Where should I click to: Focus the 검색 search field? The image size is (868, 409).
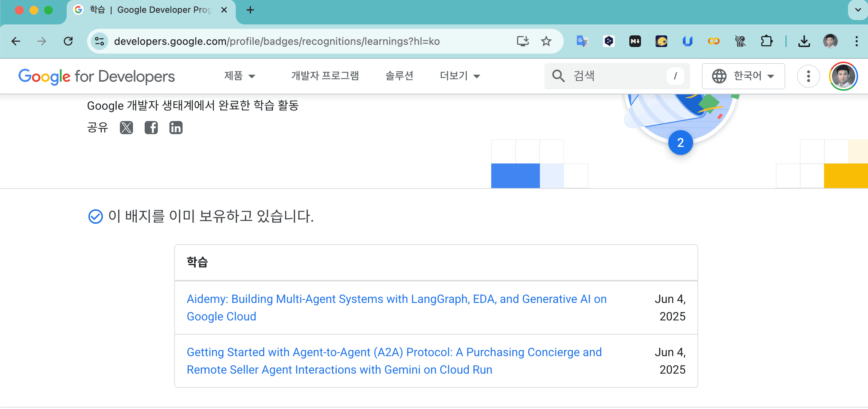pyautogui.click(x=617, y=76)
